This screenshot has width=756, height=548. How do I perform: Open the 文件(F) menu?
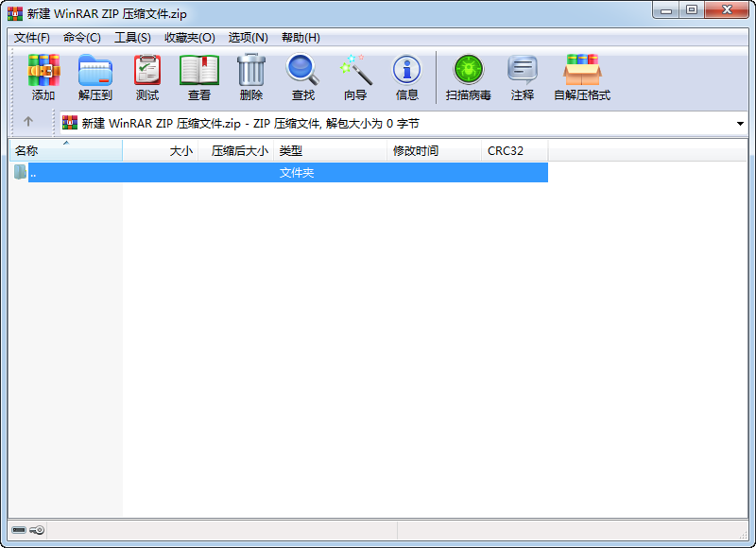(x=32, y=38)
